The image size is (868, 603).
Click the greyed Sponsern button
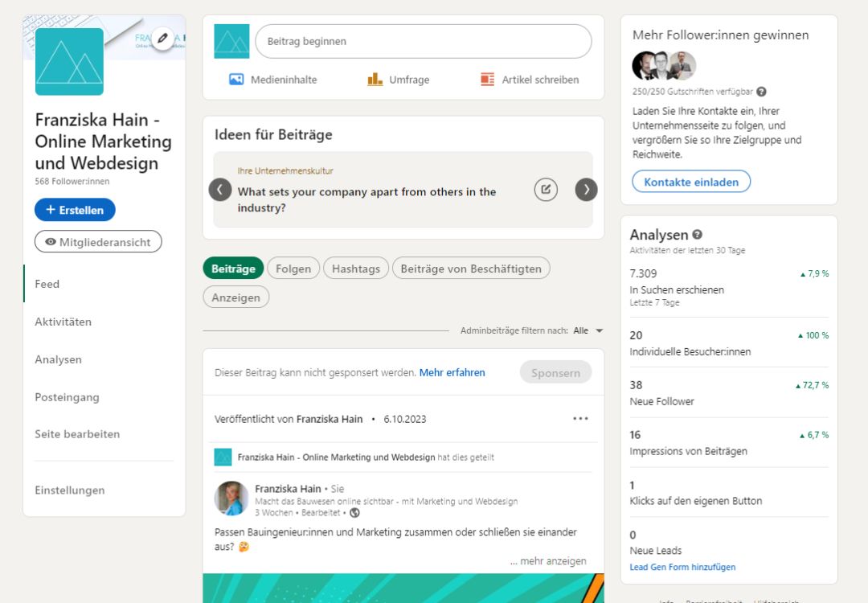point(556,372)
